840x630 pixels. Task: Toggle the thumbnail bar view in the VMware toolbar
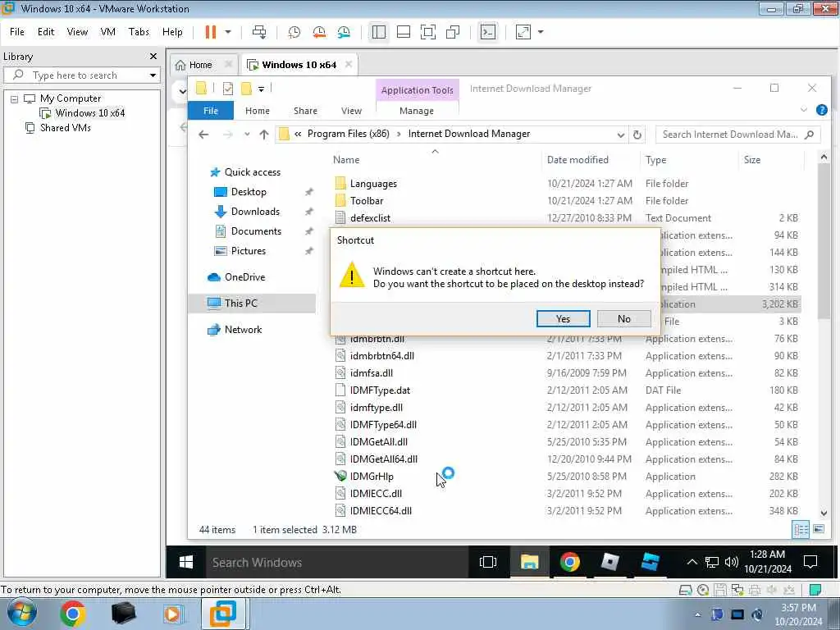coord(404,32)
